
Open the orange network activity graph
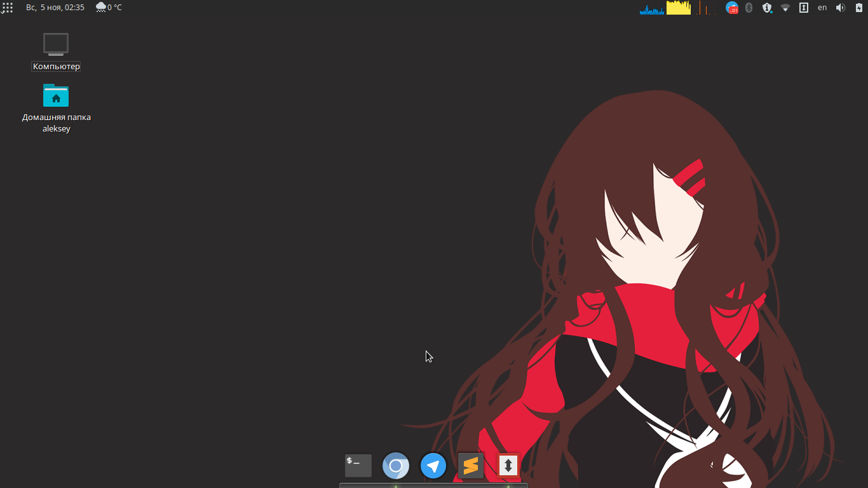pos(705,8)
